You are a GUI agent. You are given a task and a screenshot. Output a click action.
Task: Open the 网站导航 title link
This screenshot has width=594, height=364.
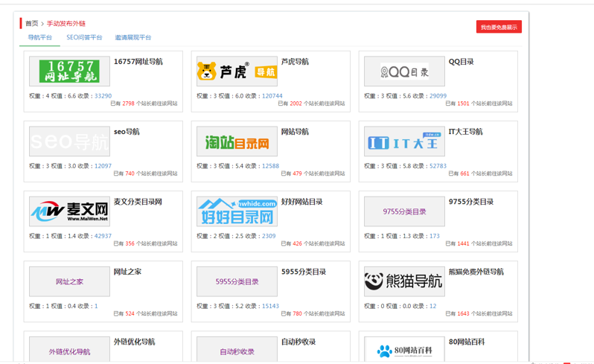click(x=295, y=132)
